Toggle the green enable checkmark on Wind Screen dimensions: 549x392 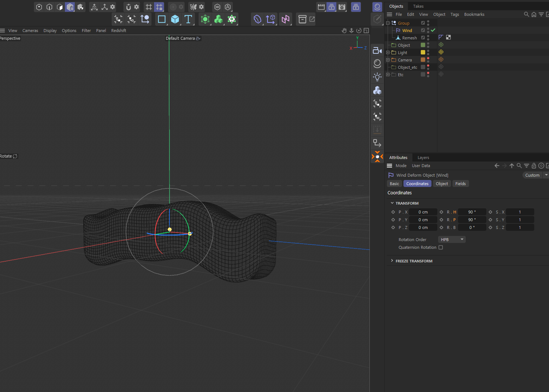coord(433,30)
